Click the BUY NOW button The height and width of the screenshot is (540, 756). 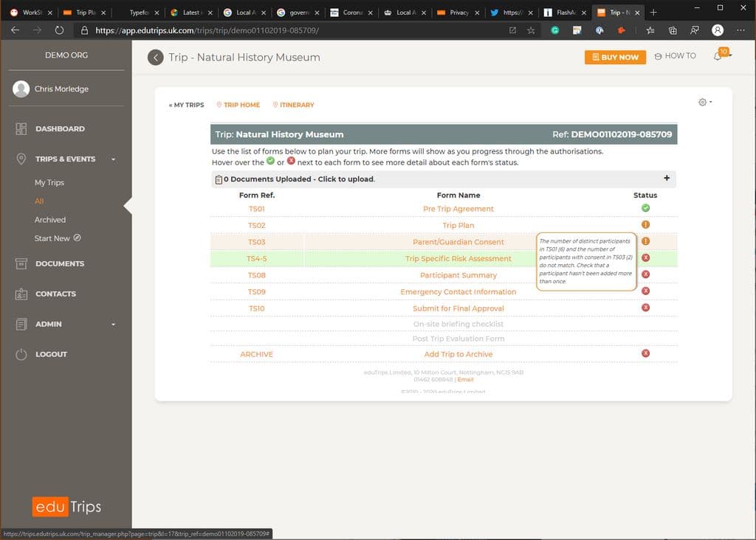615,57
